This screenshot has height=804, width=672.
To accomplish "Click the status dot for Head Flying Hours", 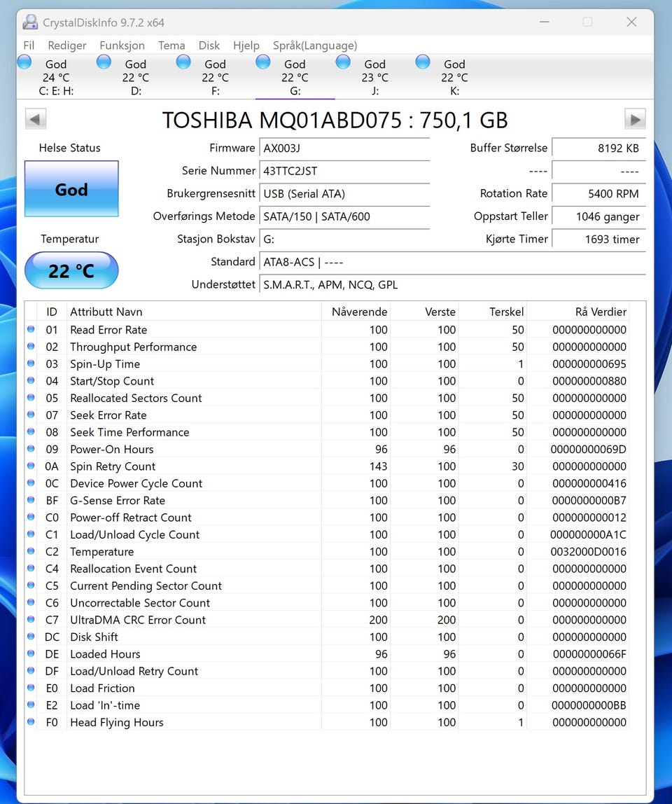I will click(x=31, y=722).
